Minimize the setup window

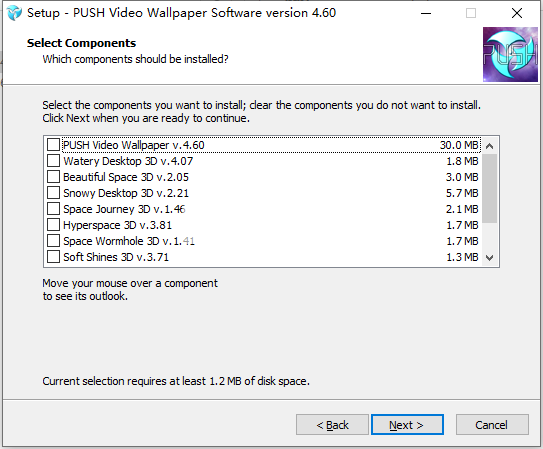pos(426,13)
